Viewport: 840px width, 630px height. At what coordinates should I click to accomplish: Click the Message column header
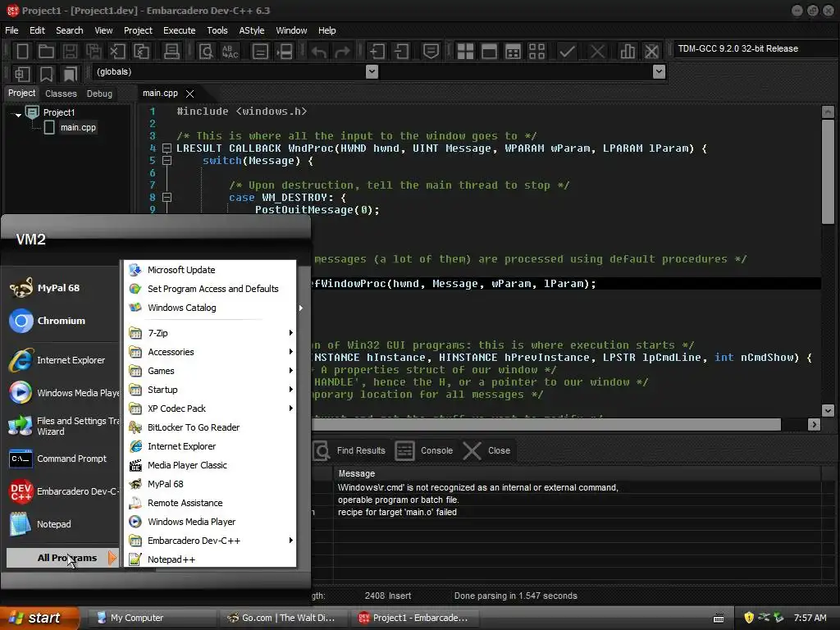[x=577, y=473]
